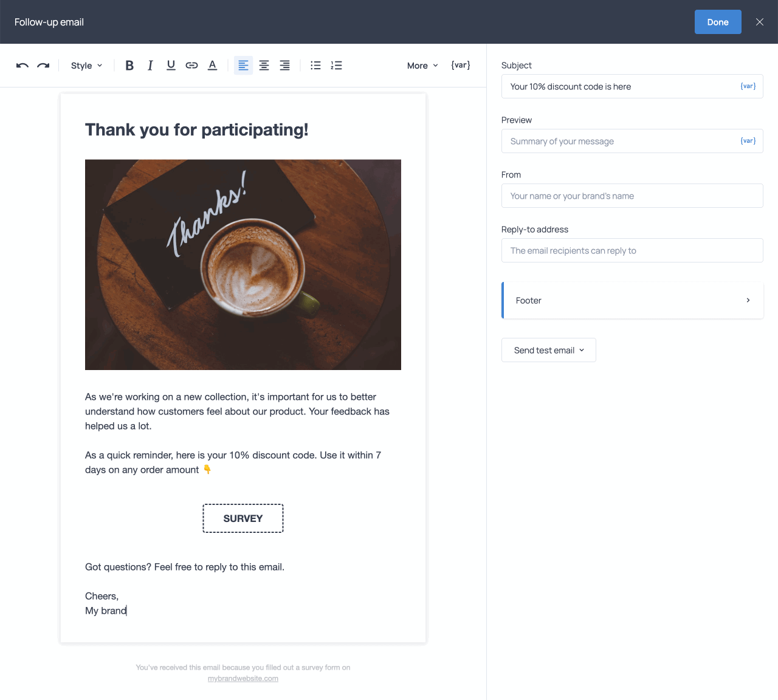
Task: Click the Reply-to address field
Action: (632, 250)
